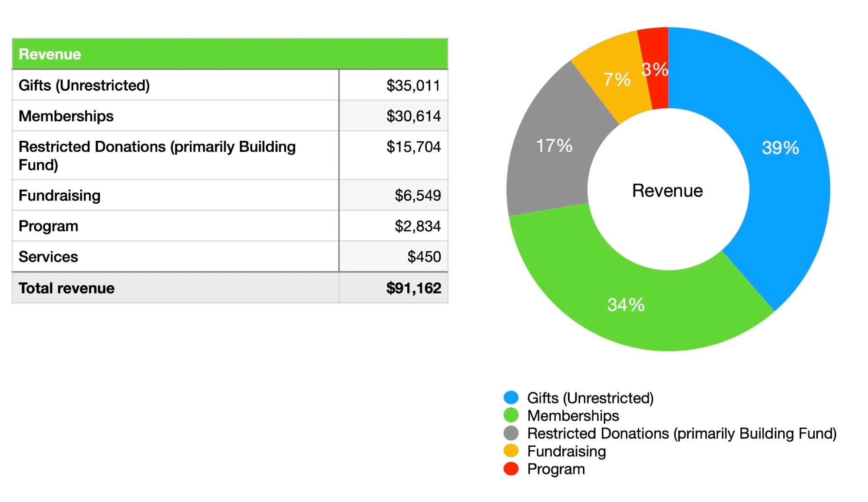This screenshot has height=502, width=868.
Task: Select the Gifts (Unrestricted) table row
Action: pos(84,86)
